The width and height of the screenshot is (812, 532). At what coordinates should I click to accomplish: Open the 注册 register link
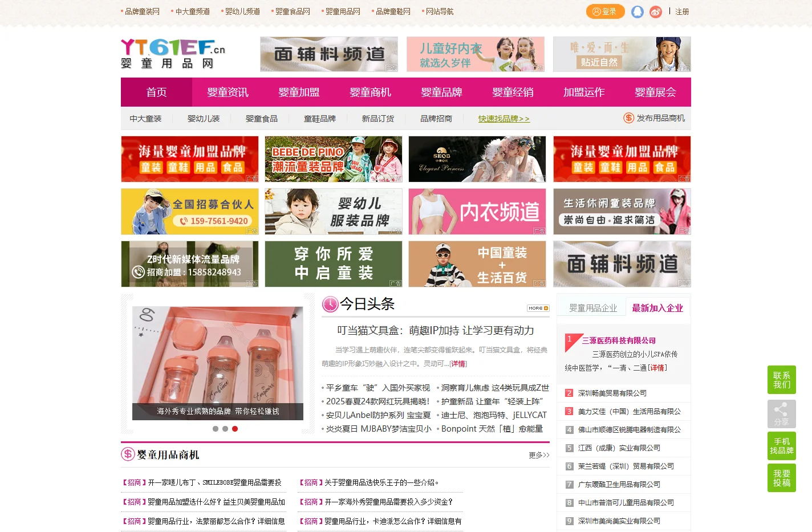[682, 11]
